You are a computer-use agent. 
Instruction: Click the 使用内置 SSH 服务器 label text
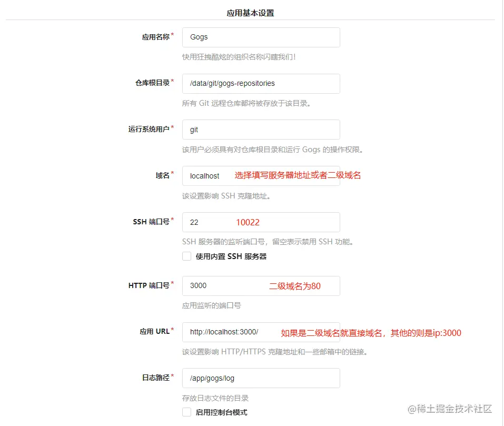(x=231, y=256)
